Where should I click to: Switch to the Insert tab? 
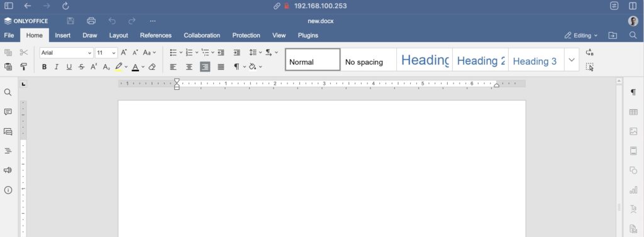pos(63,35)
